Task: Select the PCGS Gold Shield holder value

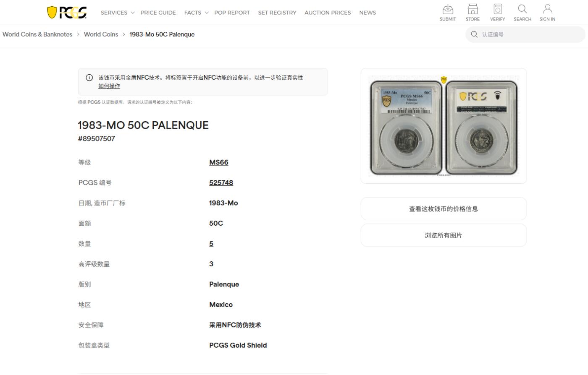Action: pyautogui.click(x=238, y=345)
